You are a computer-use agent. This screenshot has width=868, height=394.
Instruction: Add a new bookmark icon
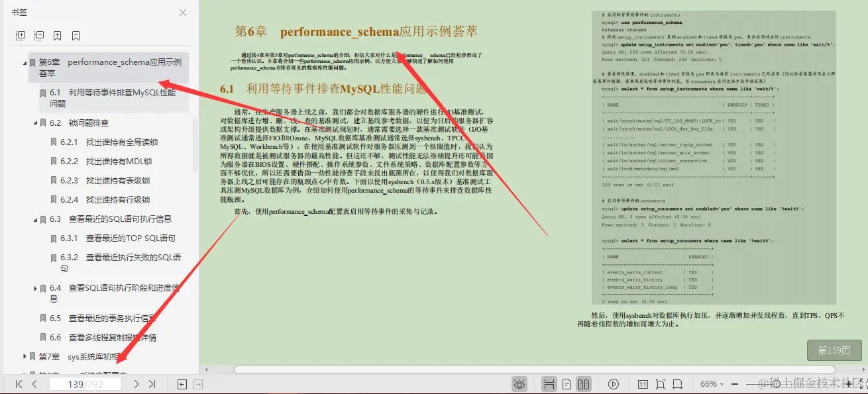click(58, 35)
